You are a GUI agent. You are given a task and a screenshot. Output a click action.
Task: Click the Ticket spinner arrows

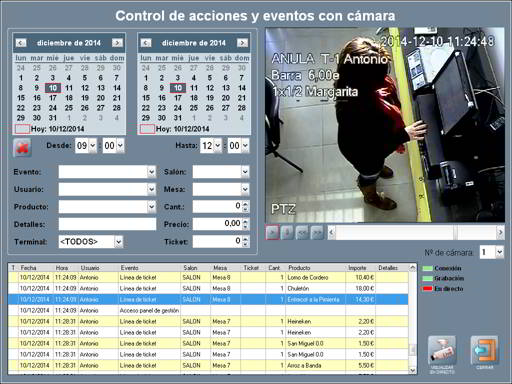coord(245,241)
